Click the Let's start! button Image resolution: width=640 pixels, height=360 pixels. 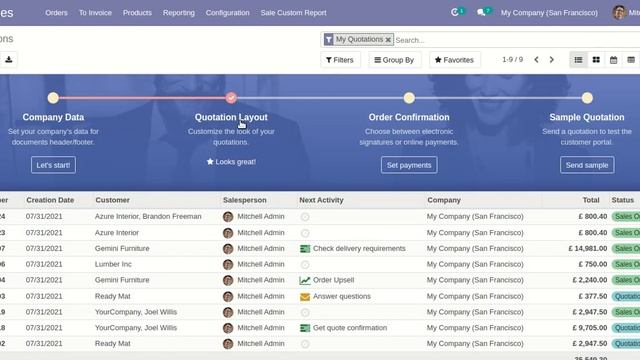53,165
